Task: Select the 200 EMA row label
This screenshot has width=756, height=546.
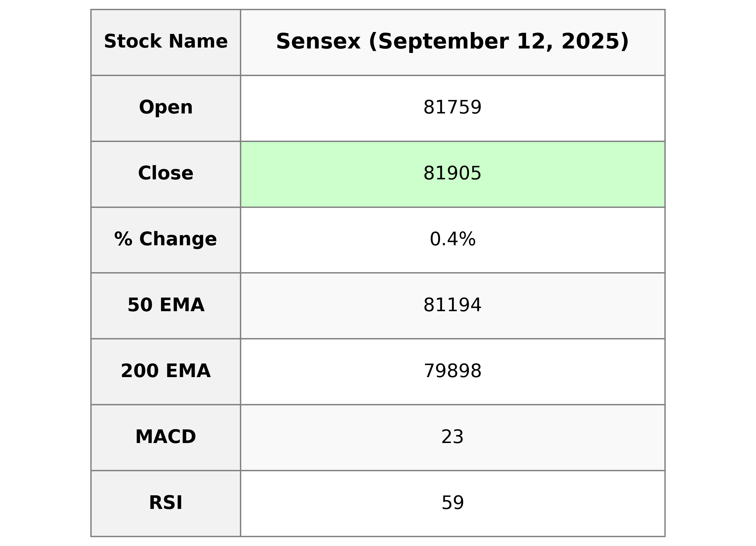Action: click(166, 371)
